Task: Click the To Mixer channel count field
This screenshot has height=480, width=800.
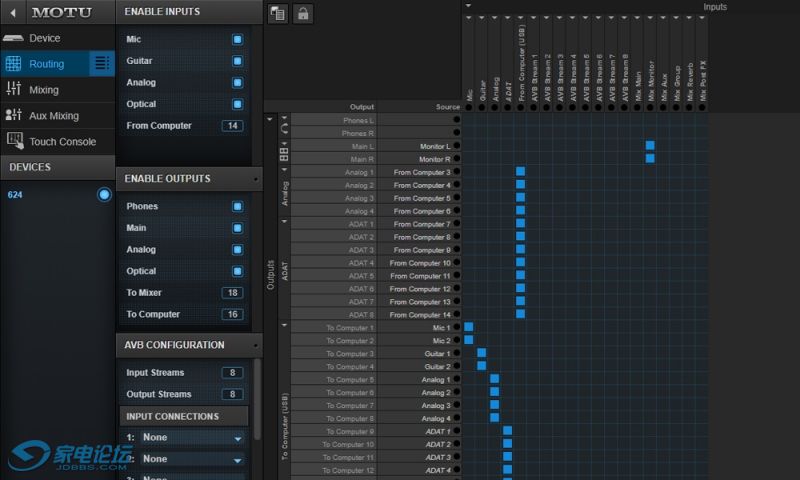Action: [x=232, y=293]
